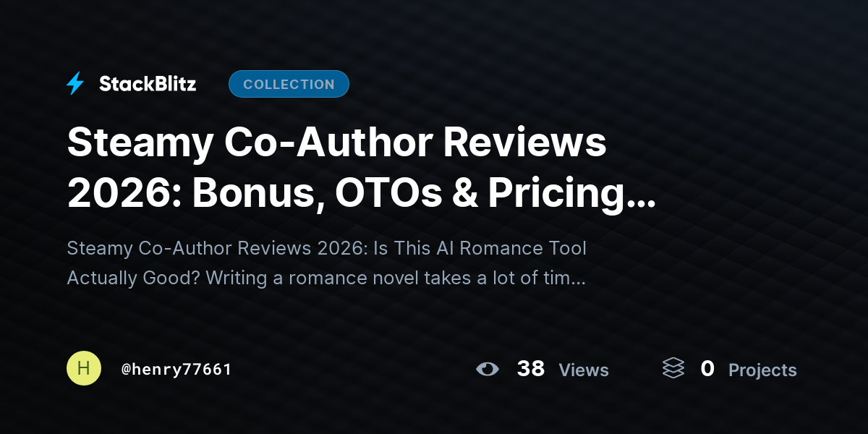Click the 0 projects count number

(x=707, y=369)
